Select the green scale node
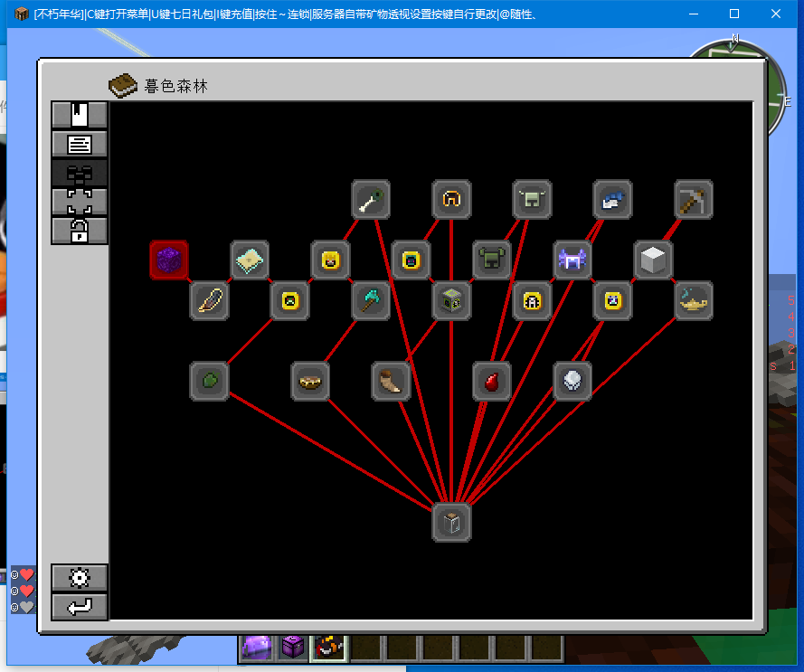This screenshot has width=804, height=672. click(x=209, y=381)
